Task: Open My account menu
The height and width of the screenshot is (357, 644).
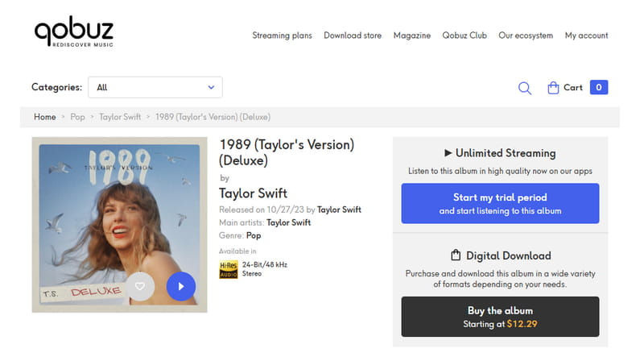Action: 587,35
